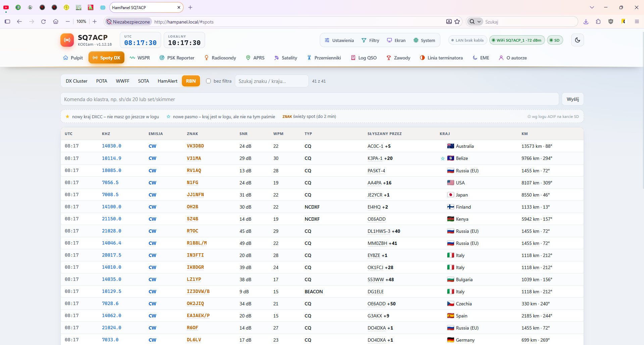644x345 pixels.
Task: Open browser extensions icon
Action: point(598,21)
